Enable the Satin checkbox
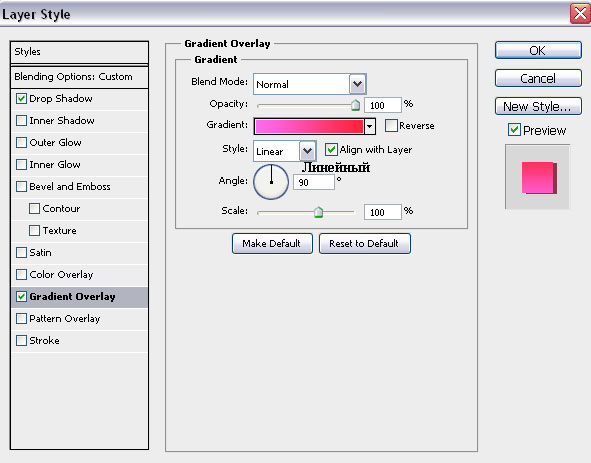 pyautogui.click(x=21, y=253)
